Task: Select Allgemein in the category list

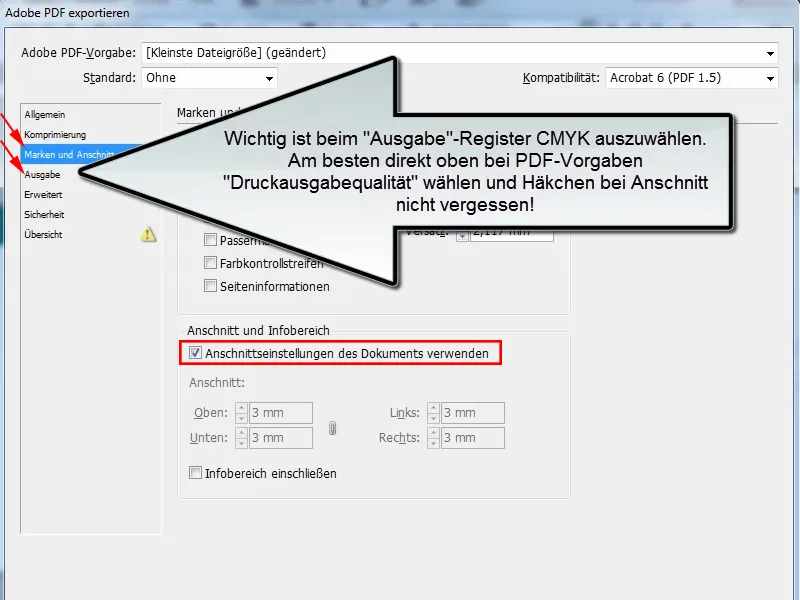Action: (45, 115)
